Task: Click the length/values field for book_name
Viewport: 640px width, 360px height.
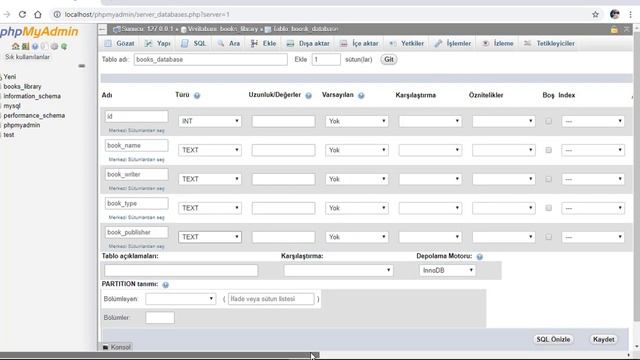Action: tap(283, 150)
